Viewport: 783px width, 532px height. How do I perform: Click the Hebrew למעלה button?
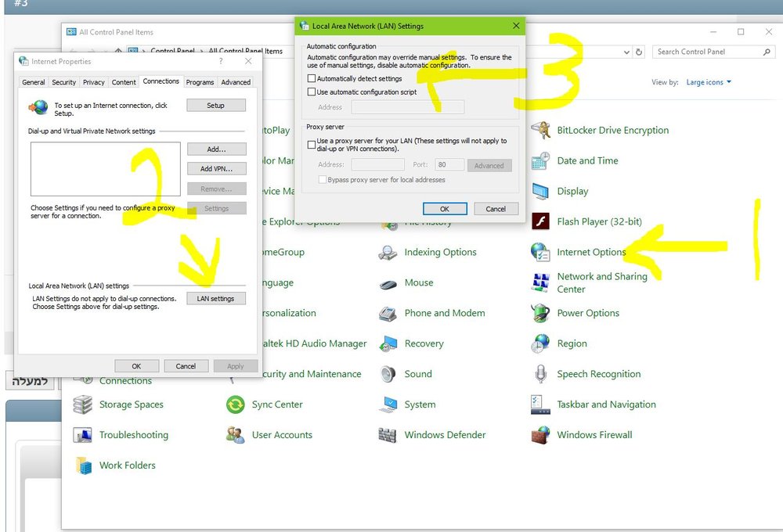pos(30,381)
